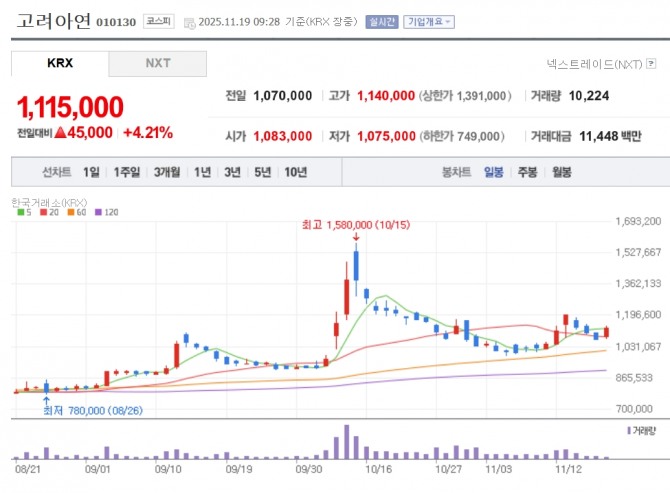
Task: Click the orange 60-day average legend swatch
Action: point(71,212)
